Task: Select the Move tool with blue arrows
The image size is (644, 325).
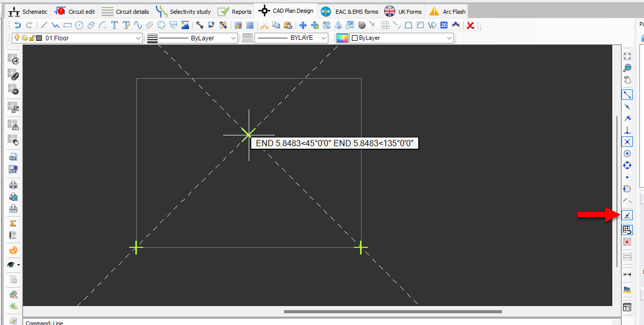Action: [303, 25]
